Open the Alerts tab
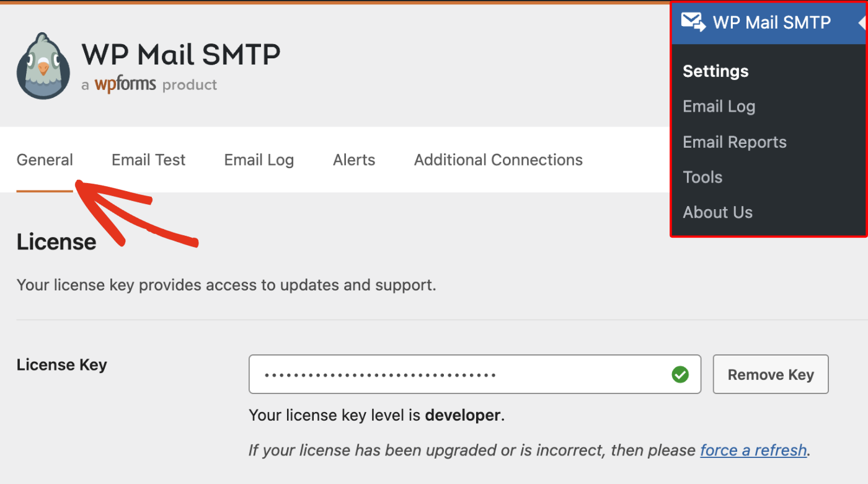Screen dimensions: 868x484 point(354,159)
